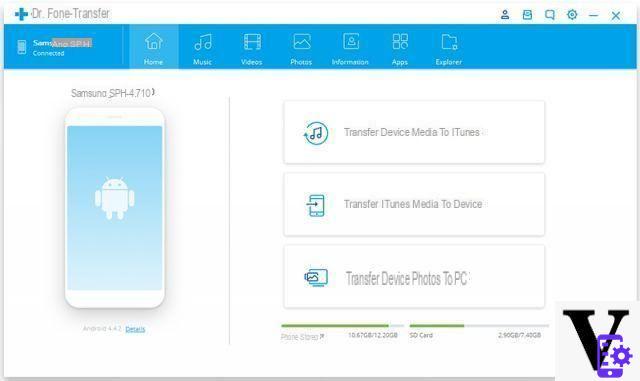Viewport: 640px width, 381px height.
Task: Click the SD Card usage bar
Action: [479, 325]
